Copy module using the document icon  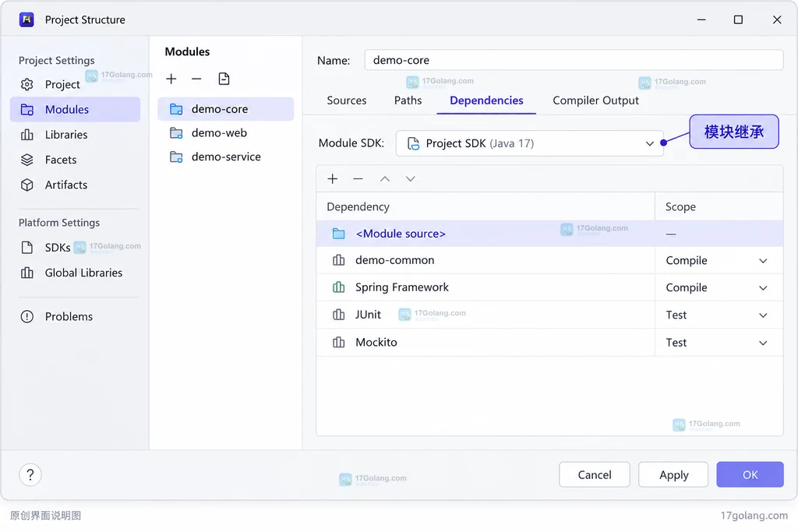pyautogui.click(x=224, y=79)
